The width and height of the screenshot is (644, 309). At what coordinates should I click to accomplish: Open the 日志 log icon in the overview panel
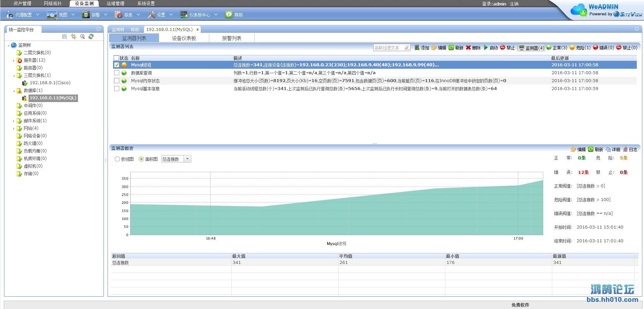coord(625,149)
